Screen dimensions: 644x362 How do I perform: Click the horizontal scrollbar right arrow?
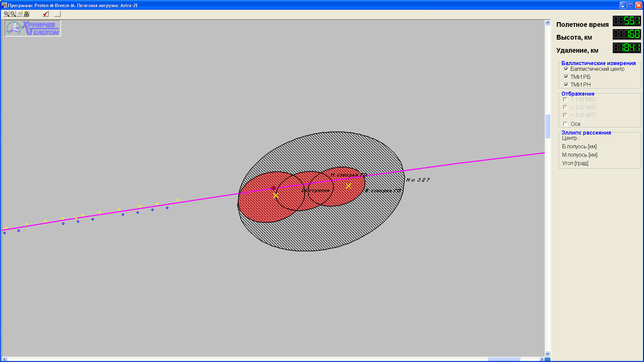[x=542, y=359]
